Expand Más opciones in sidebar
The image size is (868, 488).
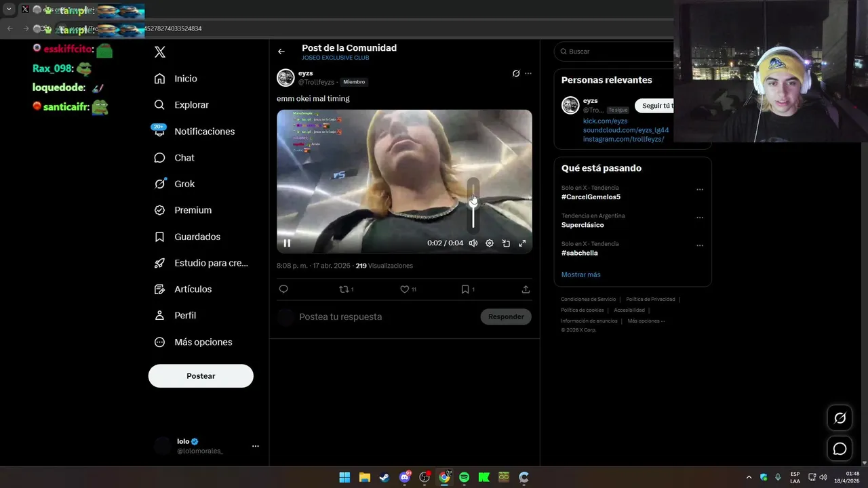click(x=193, y=342)
